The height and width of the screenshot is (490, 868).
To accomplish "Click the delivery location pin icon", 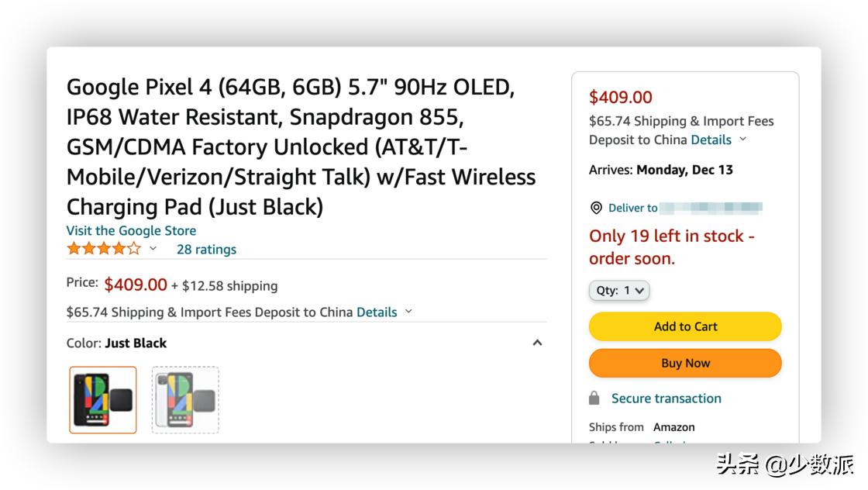I will coord(596,208).
